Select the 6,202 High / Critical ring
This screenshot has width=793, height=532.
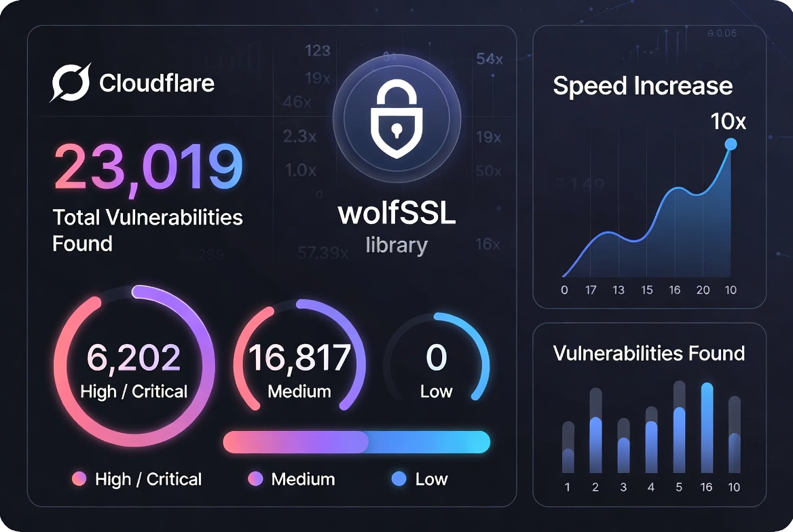coord(134,366)
